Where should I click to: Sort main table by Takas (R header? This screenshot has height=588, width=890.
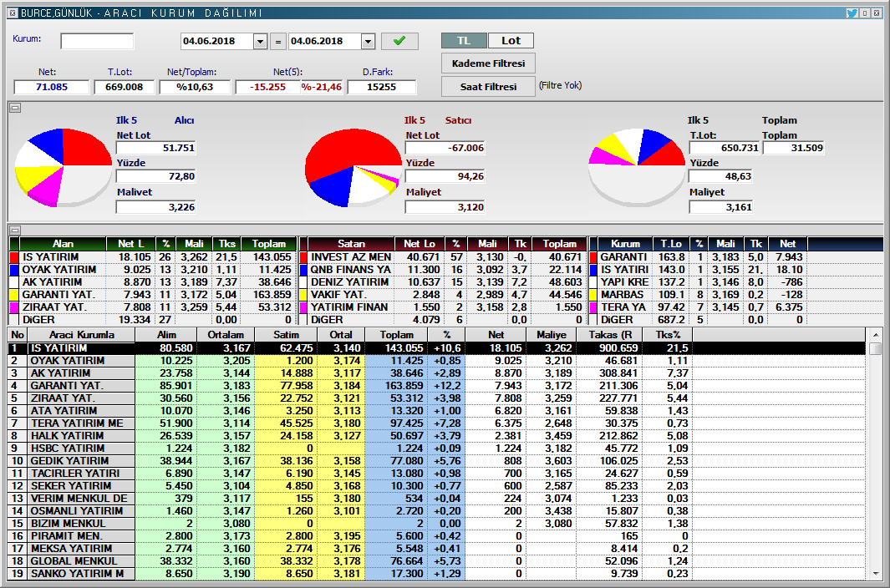[609, 335]
